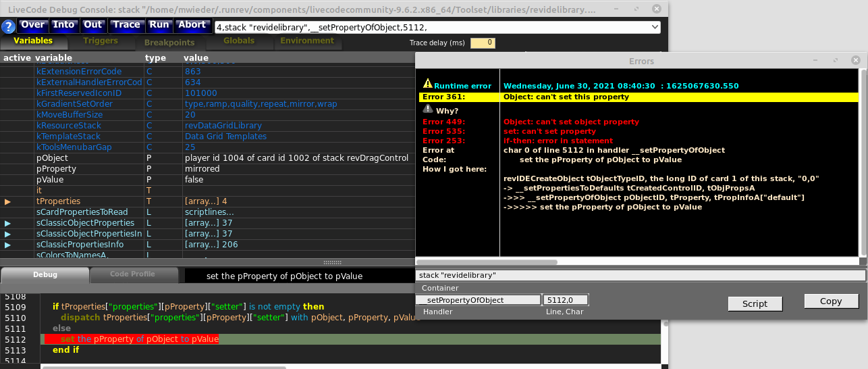Expand the tProperties array variable

(8, 201)
